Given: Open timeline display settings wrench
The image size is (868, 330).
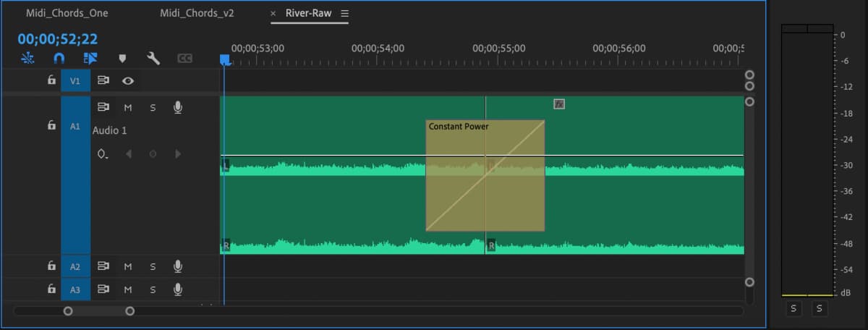Looking at the screenshot, I should [x=153, y=58].
